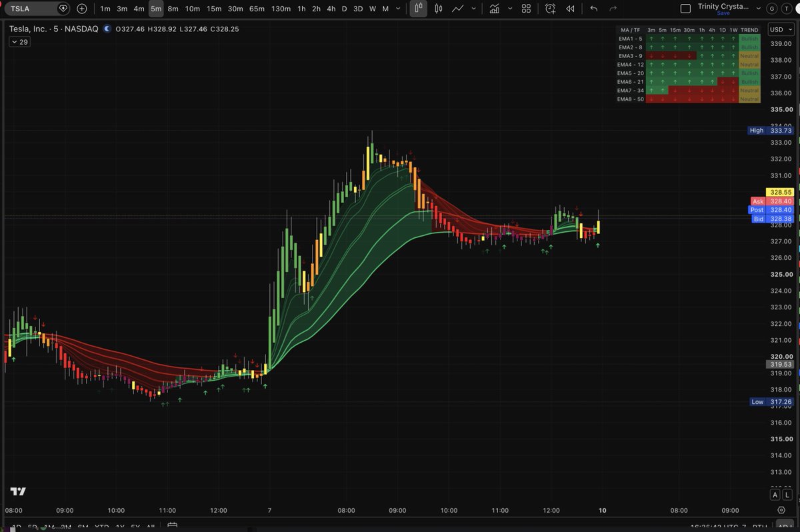Image resolution: width=800 pixels, height=532 pixels.
Task: Select the bars chart style icon
Action: [x=419, y=9]
